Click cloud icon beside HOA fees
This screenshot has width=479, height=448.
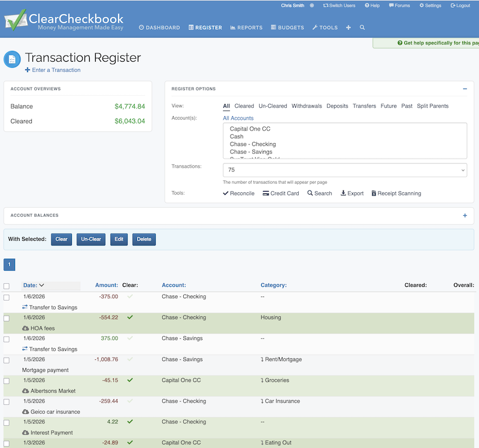point(26,328)
